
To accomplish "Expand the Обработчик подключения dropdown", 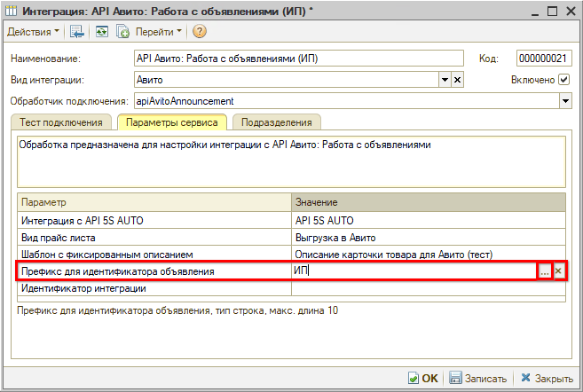I will [565, 101].
